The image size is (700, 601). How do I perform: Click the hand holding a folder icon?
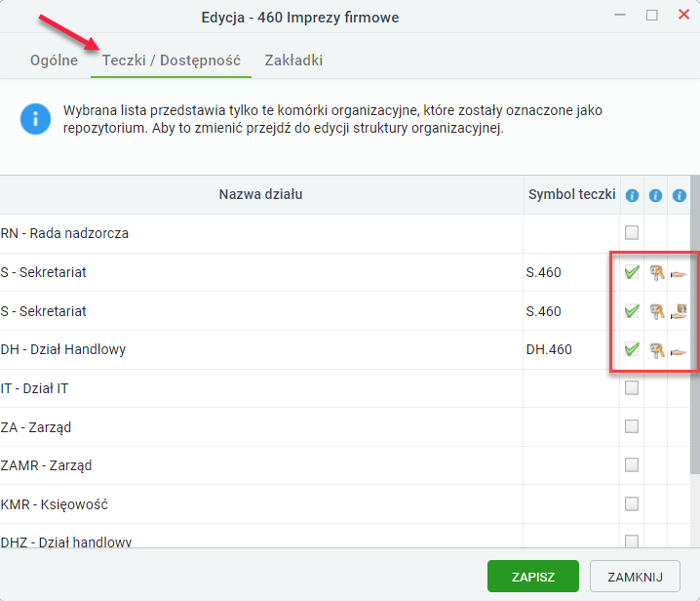[x=679, y=311]
